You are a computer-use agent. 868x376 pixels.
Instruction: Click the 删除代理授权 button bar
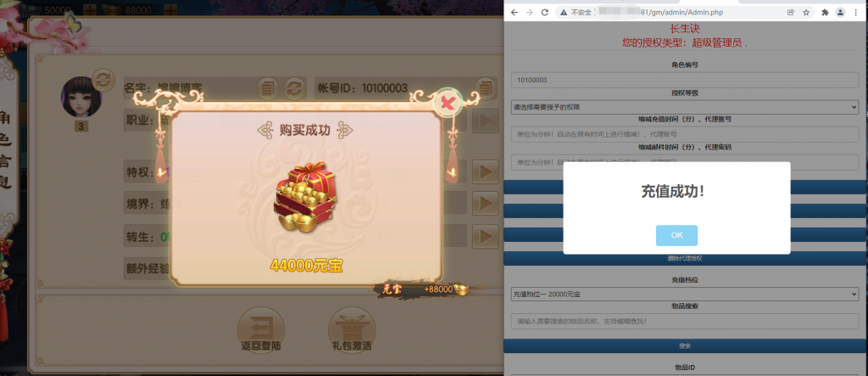coord(685,258)
